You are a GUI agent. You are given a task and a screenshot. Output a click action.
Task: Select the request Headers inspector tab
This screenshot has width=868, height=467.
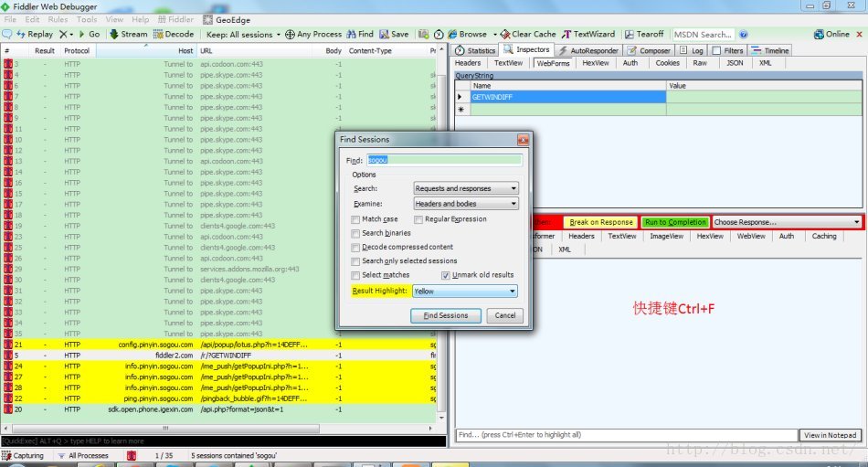pos(468,63)
